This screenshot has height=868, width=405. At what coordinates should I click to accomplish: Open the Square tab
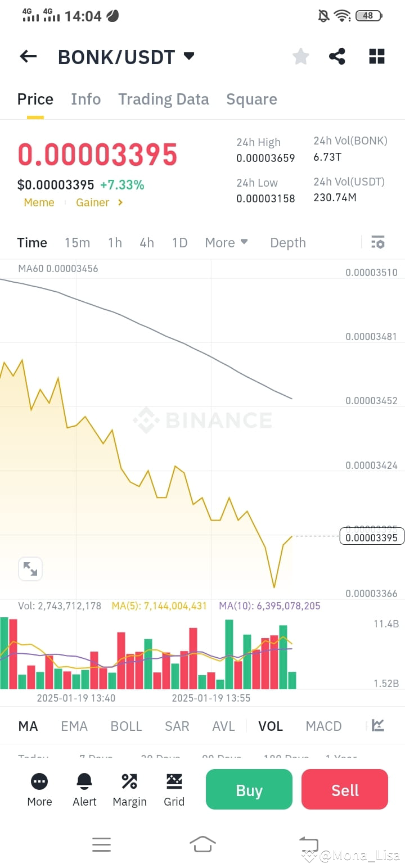click(x=251, y=99)
